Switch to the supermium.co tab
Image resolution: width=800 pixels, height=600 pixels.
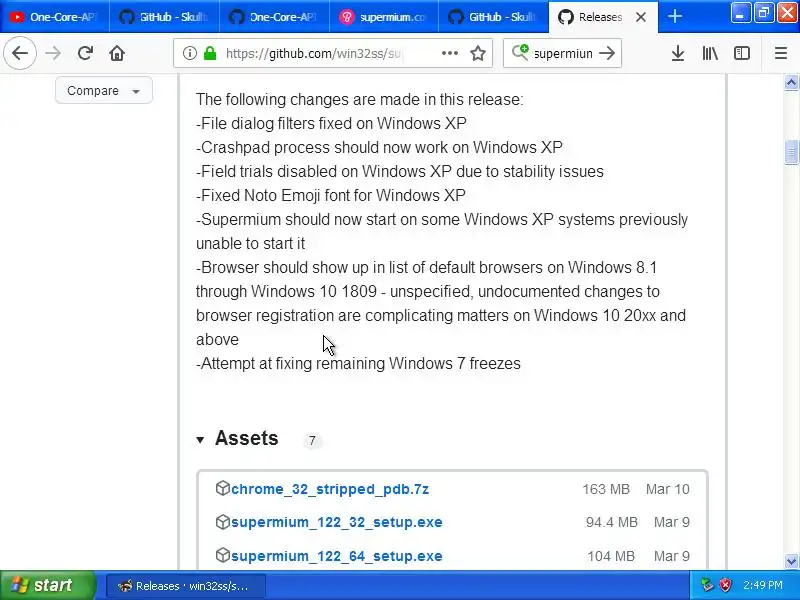click(x=384, y=17)
